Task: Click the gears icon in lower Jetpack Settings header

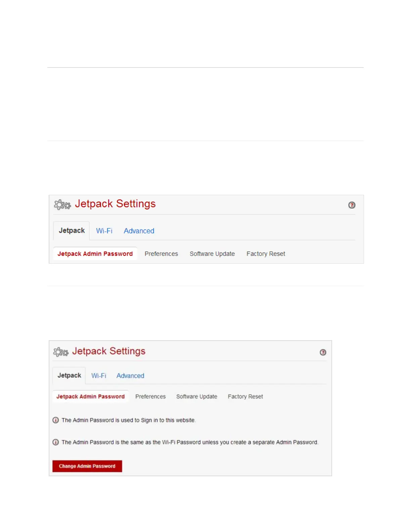Action: pyautogui.click(x=61, y=352)
